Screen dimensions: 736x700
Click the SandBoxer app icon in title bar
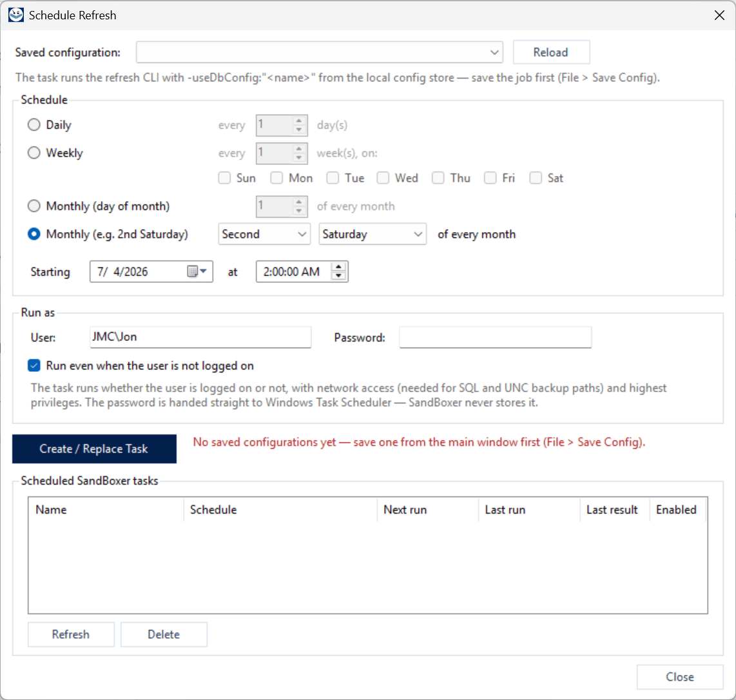coord(16,15)
